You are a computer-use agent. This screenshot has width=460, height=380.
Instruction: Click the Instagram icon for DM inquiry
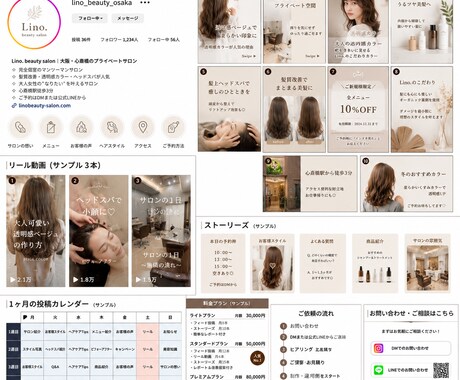pos(378,348)
